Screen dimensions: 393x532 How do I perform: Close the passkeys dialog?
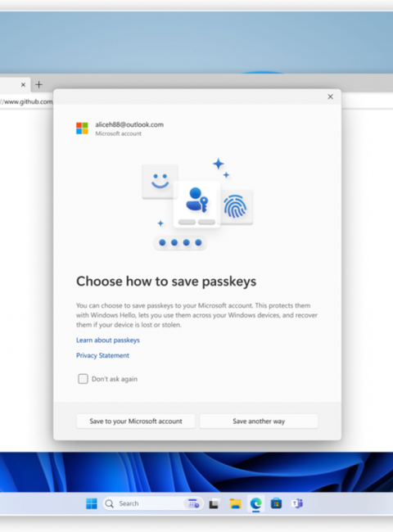coord(330,97)
